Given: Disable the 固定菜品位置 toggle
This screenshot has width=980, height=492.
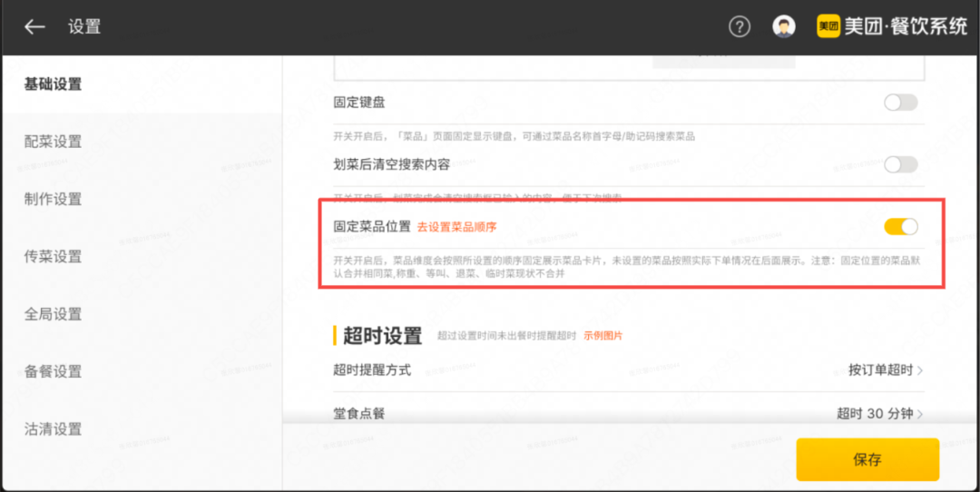Looking at the screenshot, I should pyautogui.click(x=900, y=226).
